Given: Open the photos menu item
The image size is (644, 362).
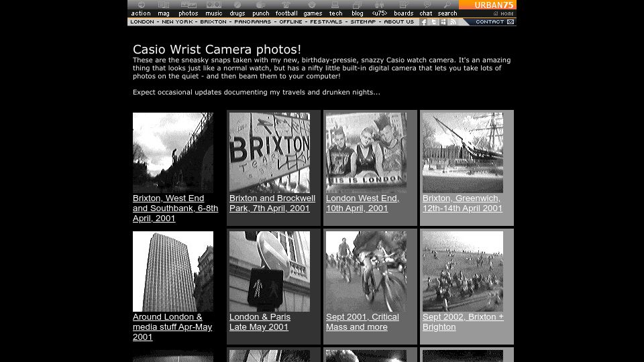Looking at the screenshot, I should click(189, 13).
